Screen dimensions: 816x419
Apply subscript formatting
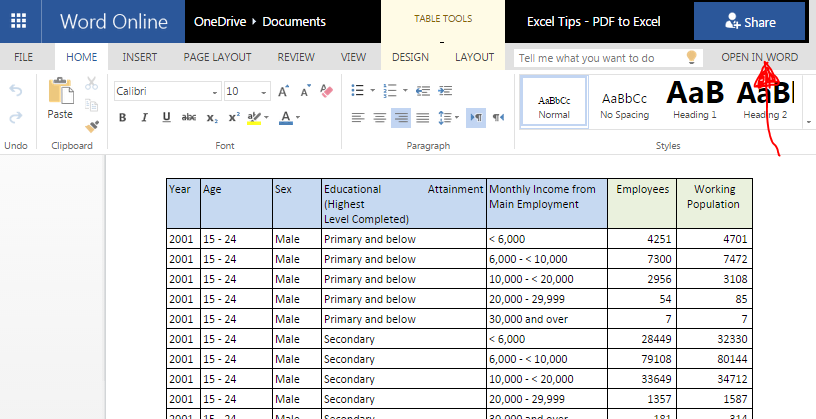[x=211, y=118]
